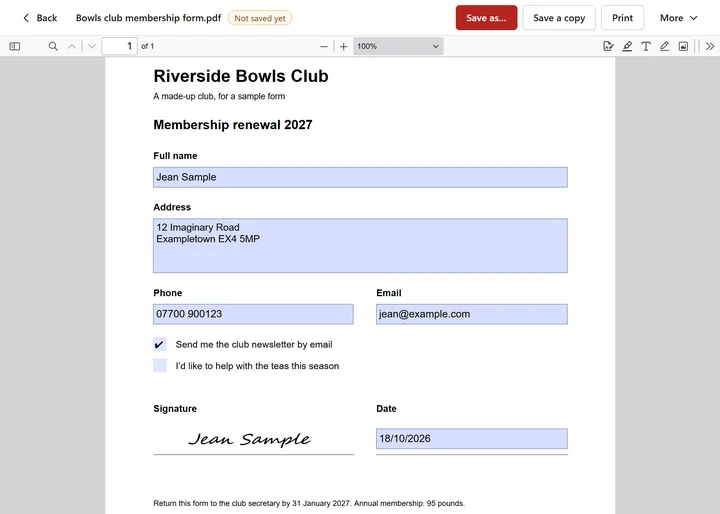The width and height of the screenshot is (720, 514).
Task: Expand the More menu
Action: (679, 18)
